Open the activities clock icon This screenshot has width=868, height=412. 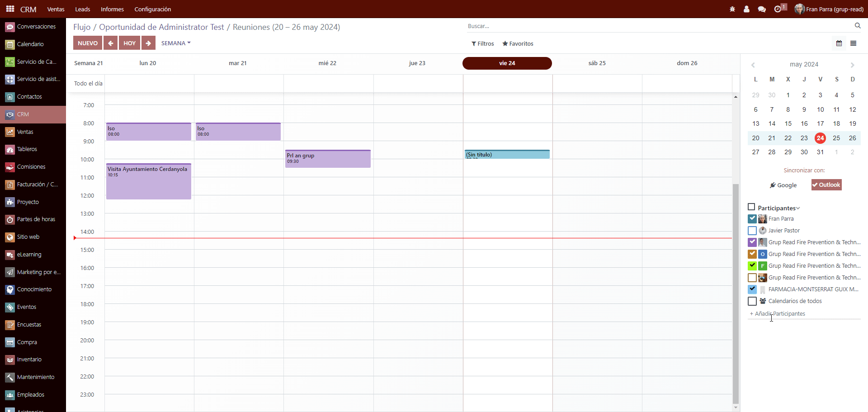click(x=778, y=9)
